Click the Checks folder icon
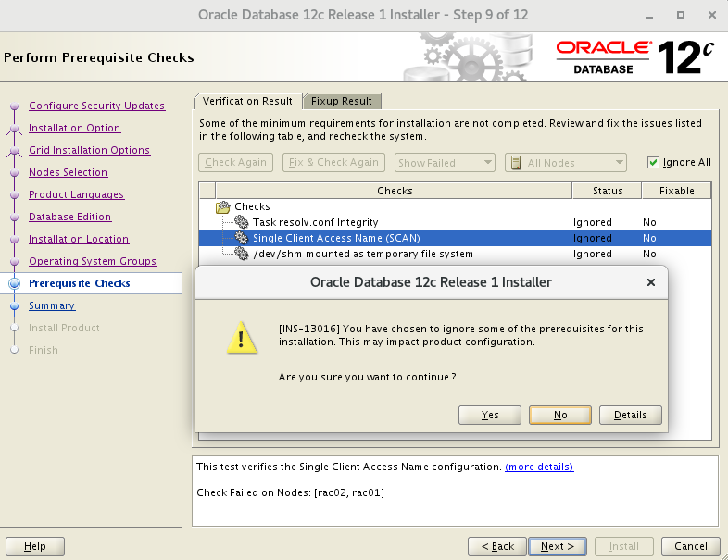 pyautogui.click(x=222, y=206)
